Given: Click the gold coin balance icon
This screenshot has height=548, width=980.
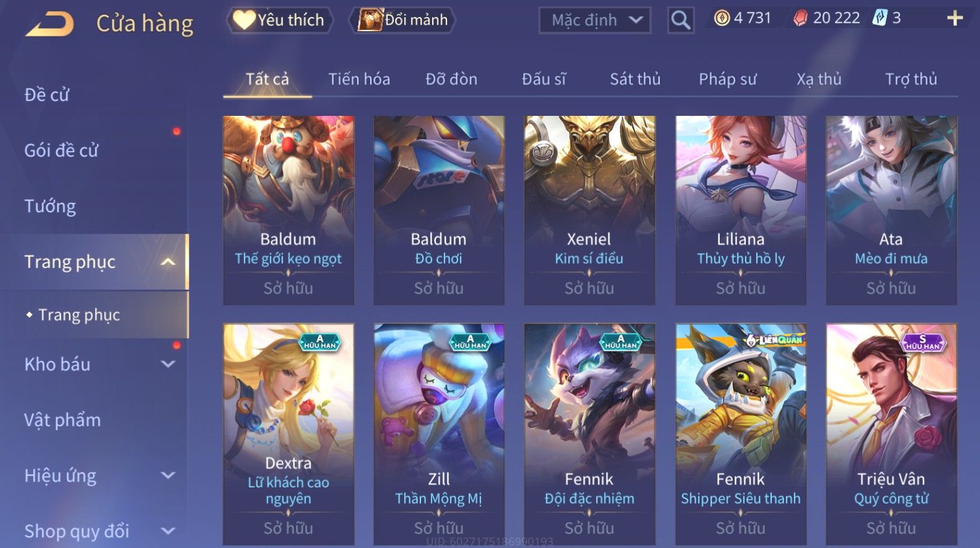Looking at the screenshot, I should coord(722,18).
